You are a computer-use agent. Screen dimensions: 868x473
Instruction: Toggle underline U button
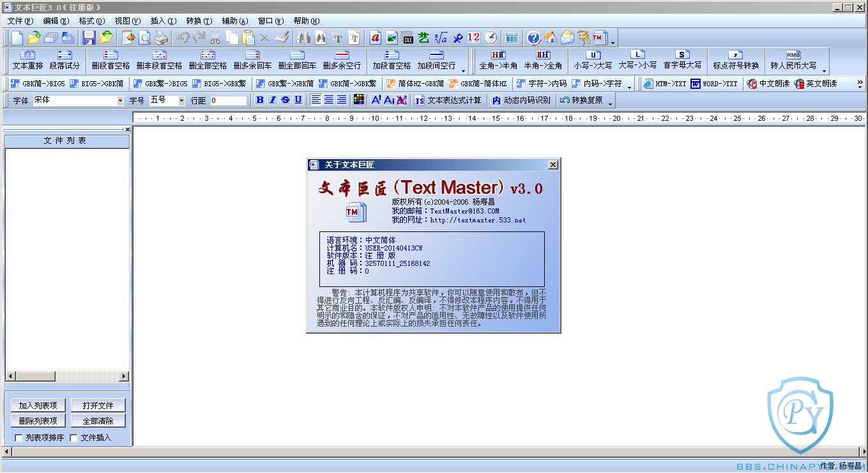click(x=298, y=100)
